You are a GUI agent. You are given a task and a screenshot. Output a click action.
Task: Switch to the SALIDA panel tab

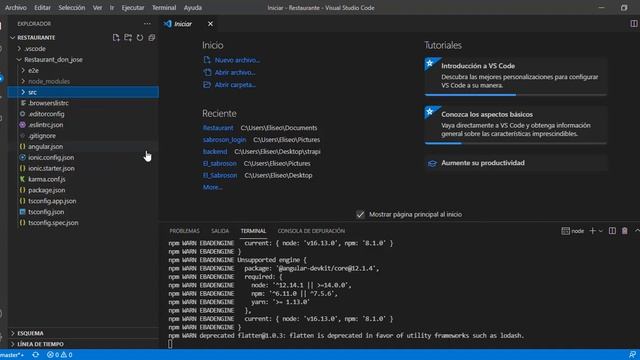220,231
